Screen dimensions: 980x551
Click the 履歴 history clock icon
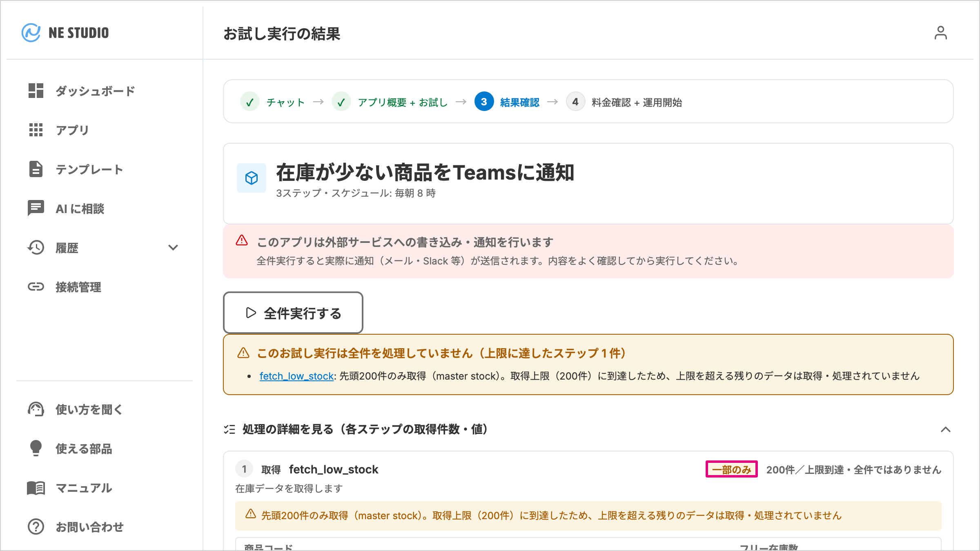coord(36,247)
